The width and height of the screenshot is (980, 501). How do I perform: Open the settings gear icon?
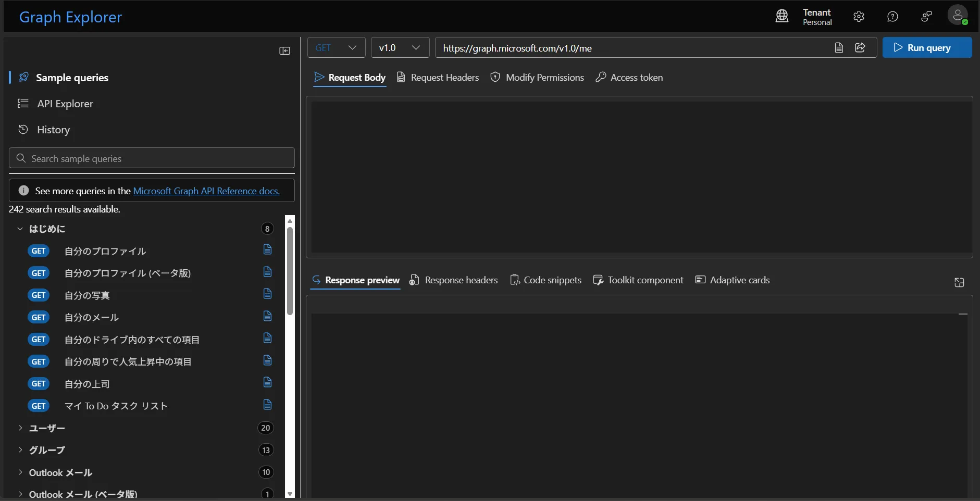point(859,17)
